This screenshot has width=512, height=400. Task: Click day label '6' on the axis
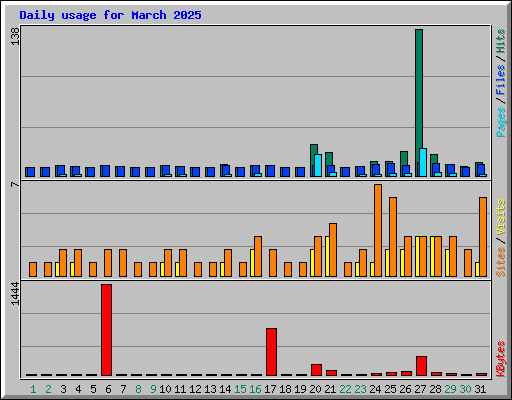pos(108,389)
